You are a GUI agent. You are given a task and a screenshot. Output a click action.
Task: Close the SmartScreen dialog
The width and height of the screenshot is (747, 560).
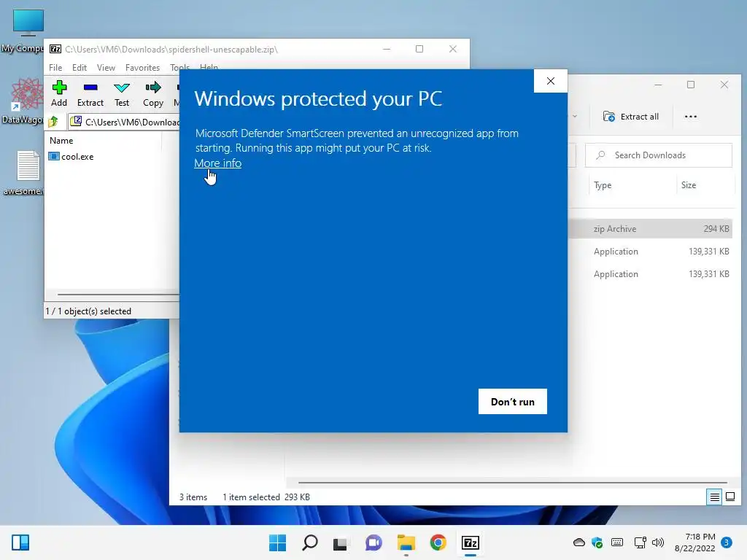click(x=550, y=81)
